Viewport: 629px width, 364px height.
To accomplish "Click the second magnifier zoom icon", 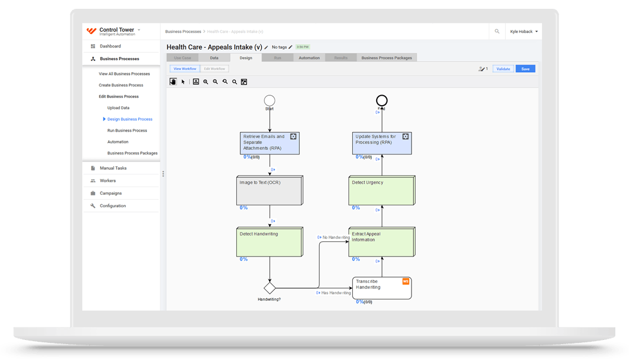I will pyautogui.click(x=215, y=82).
